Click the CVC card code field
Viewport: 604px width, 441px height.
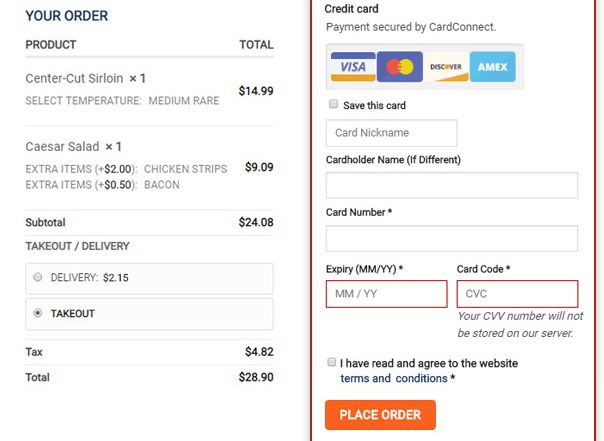(517, 294)
